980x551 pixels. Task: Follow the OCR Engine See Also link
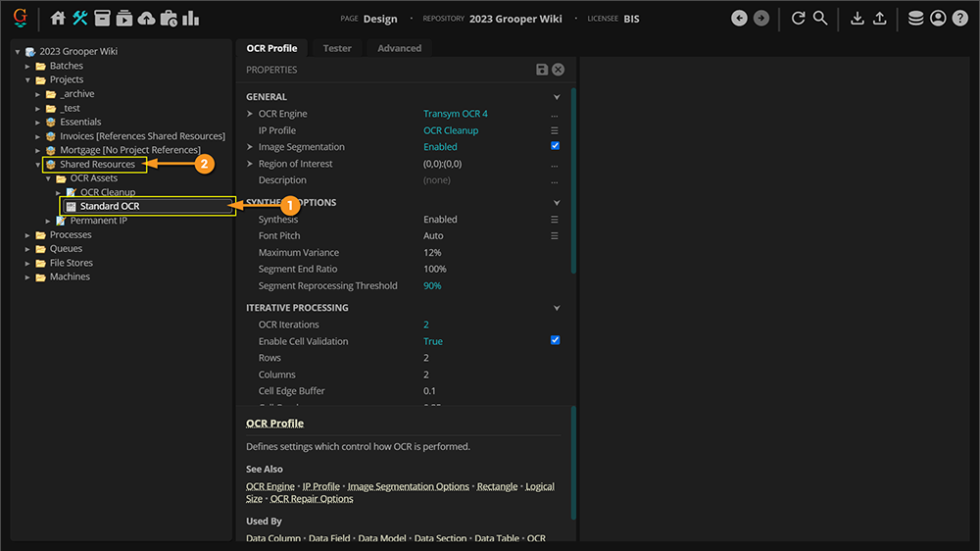(x=269, y=486)
